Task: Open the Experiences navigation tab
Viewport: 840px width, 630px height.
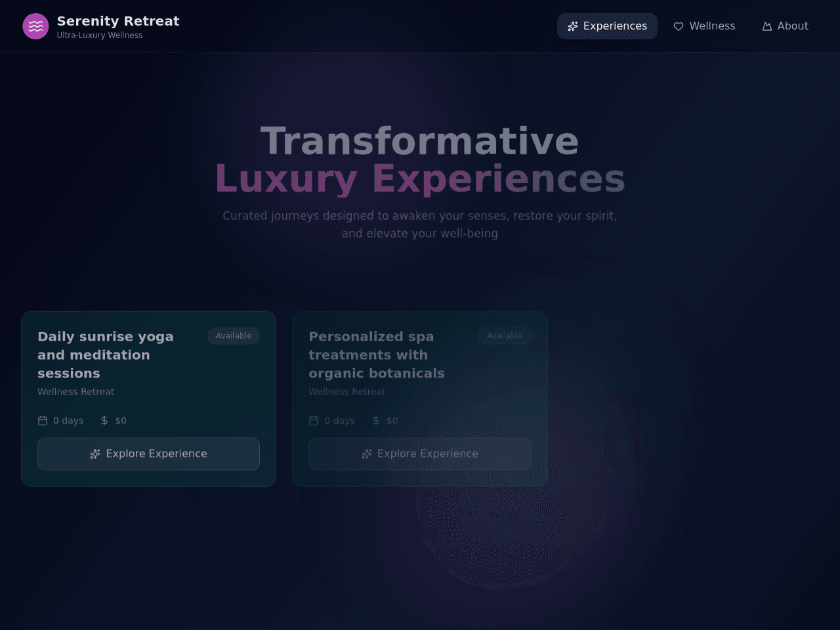Action: [x=607, y=26]
